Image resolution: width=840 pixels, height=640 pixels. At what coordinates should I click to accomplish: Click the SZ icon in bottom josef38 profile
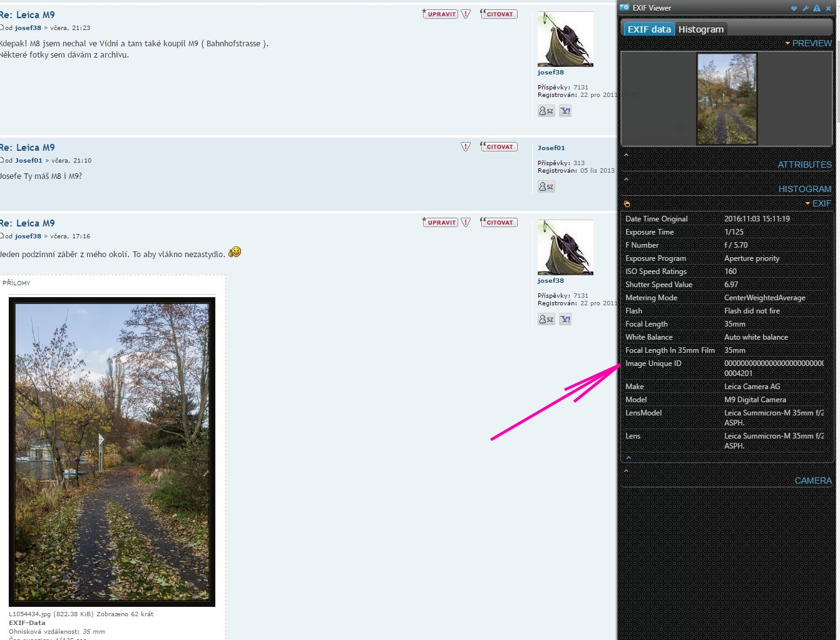click(x=546, y=319)
